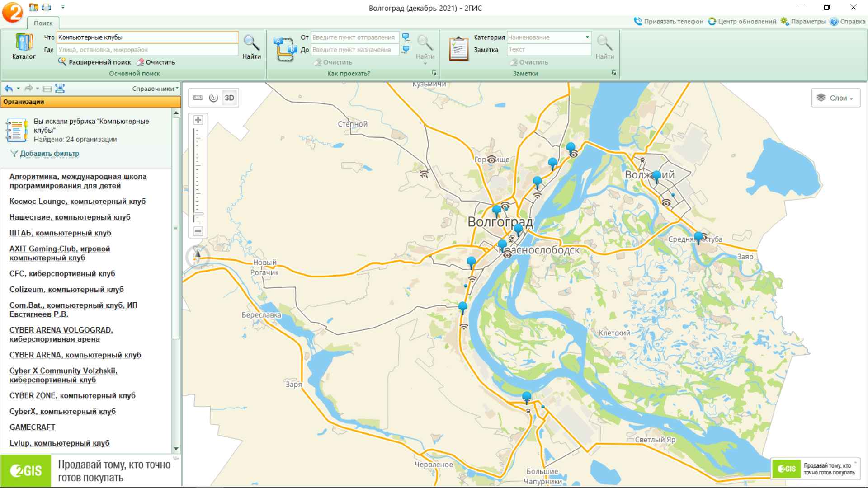The width and height of the screenshot is (868, 488).
Task: Zoom in with the map plus button
Action: click(198, 120)
